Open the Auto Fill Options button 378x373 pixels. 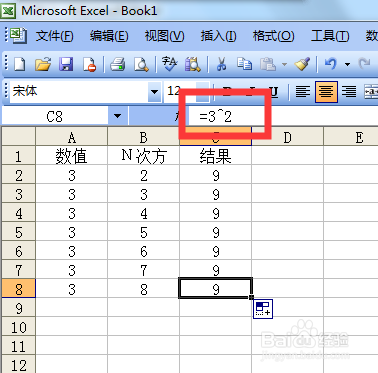(263, 309)
